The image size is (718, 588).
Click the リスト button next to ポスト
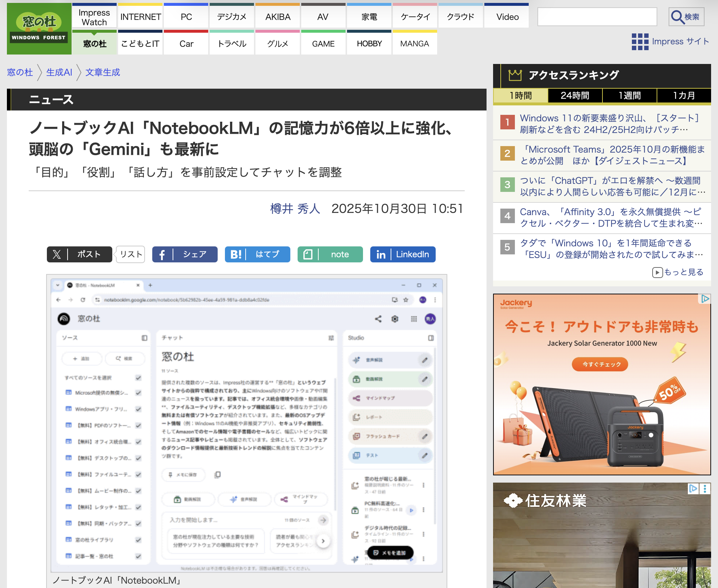(x=131, y=254)
